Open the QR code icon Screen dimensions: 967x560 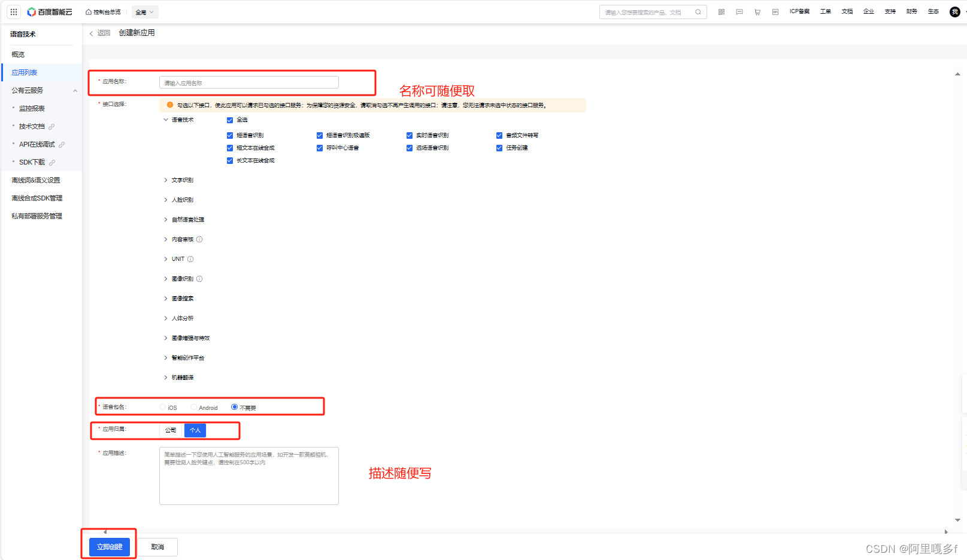coord(722,12)
